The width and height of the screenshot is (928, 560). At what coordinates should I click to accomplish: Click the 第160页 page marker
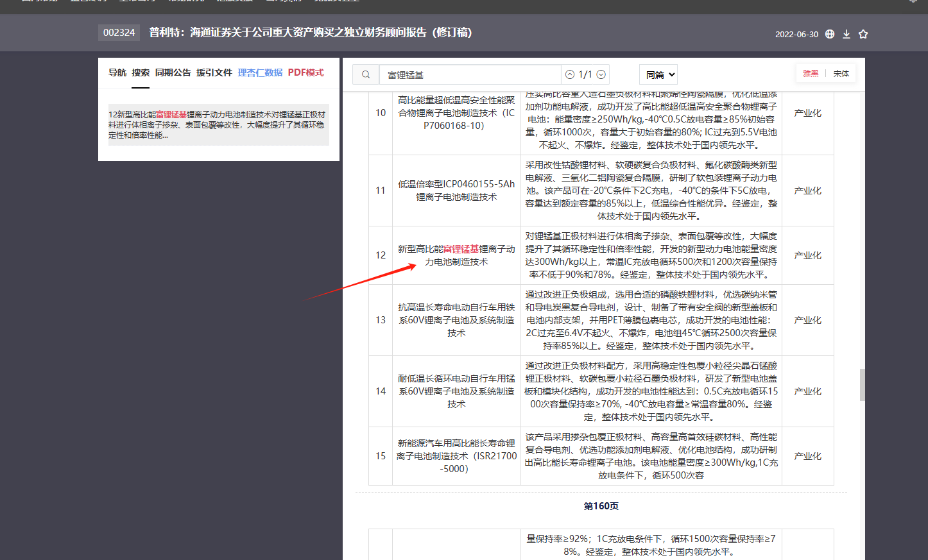click(x=601, y=506)
